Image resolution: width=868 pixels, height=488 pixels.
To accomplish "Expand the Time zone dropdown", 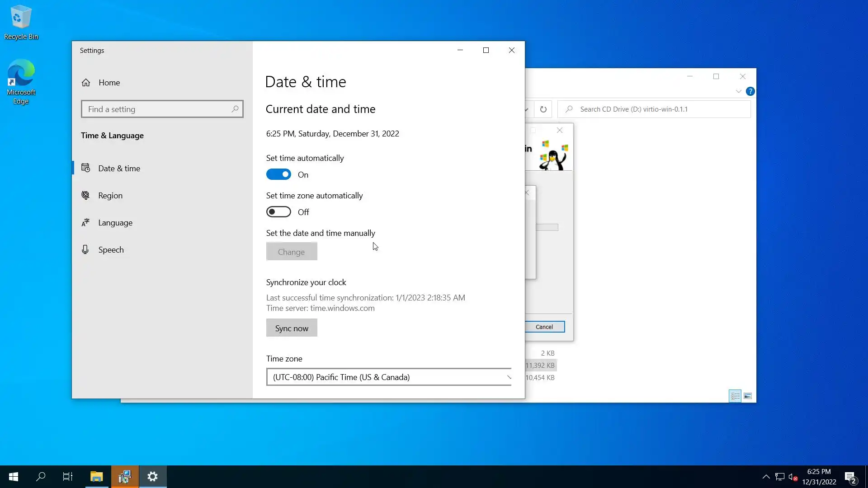I will [x=389, y=377].
